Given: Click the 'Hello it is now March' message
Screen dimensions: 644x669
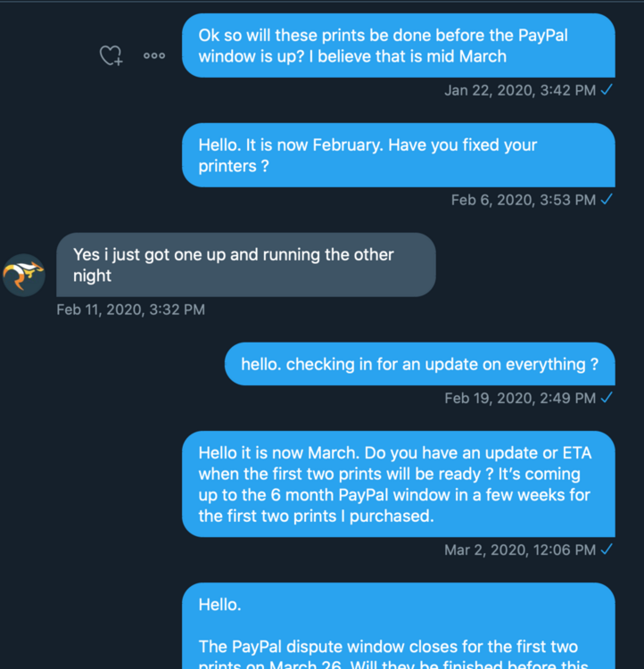Looking at the screenshot, I should [x=399, y=484].
